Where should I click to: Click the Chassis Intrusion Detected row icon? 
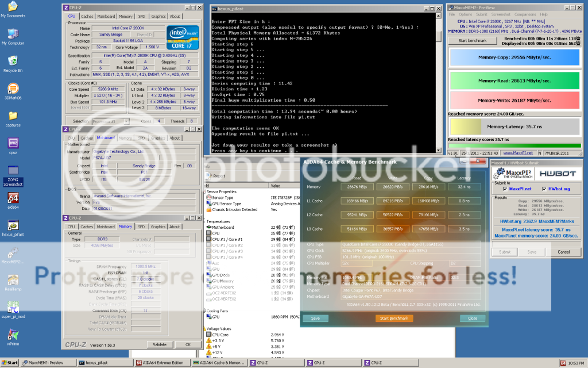(x=209, y=209)
